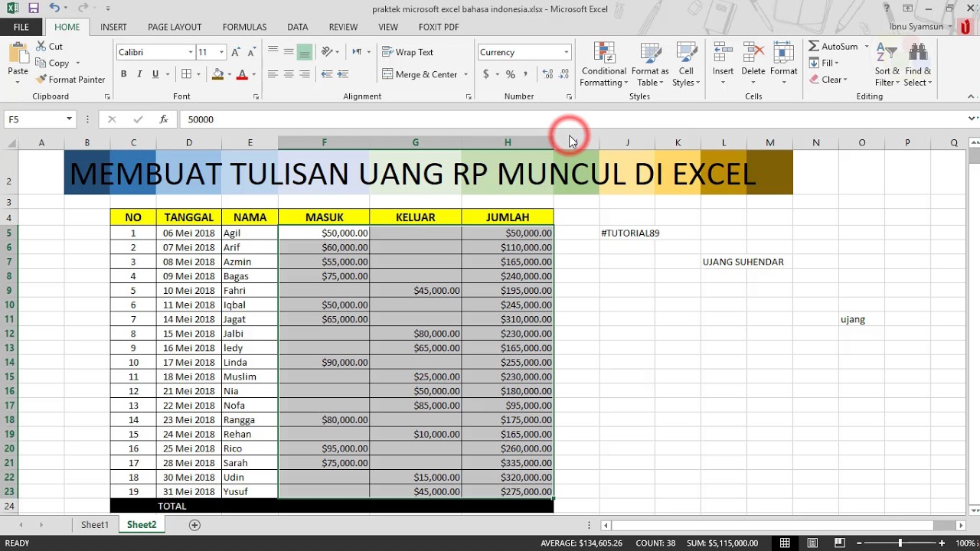Click the Percent Style icon
The height and width of the screenshot is (551, 980).
(x=510, y=73)
